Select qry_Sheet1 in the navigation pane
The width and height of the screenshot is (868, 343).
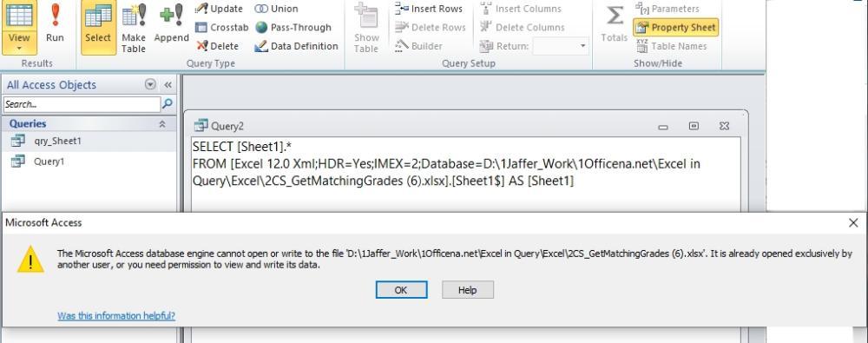point(89,141)
